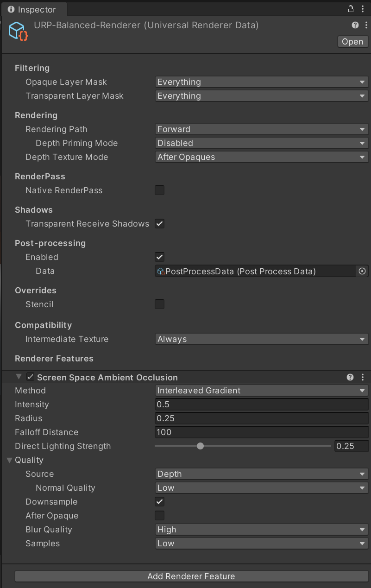
Task: Open the renderer asset's three-dot menu
Action: [364, 25]
